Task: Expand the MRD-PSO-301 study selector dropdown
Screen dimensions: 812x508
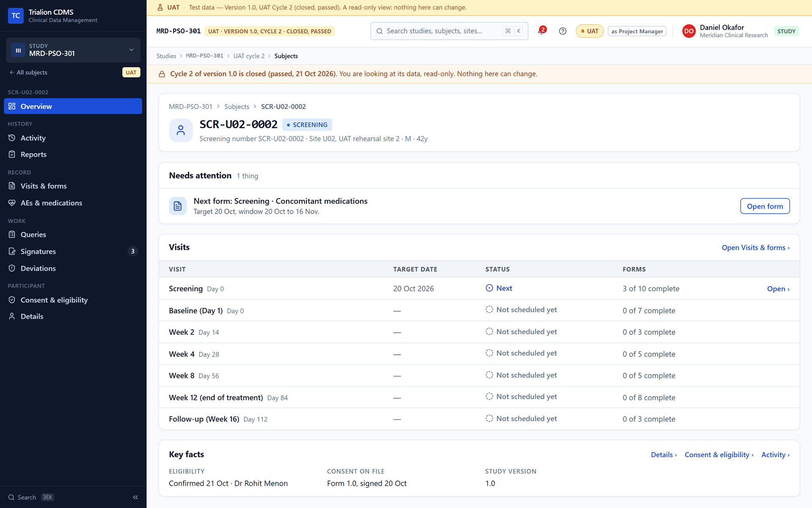Action: [x=73, y=50]
